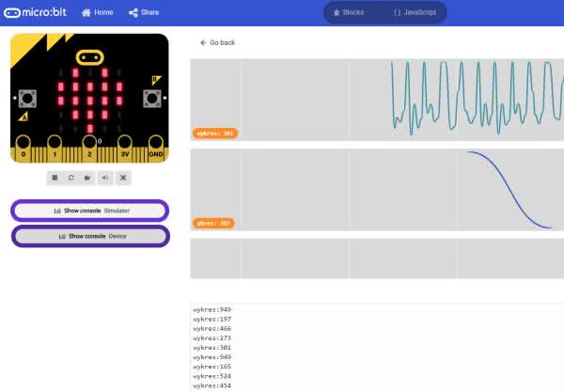Image resolution: width=564 pixels, height=392 pixels.
Task: Click pin 0 on the micro:bit
Action: (23, 151)
